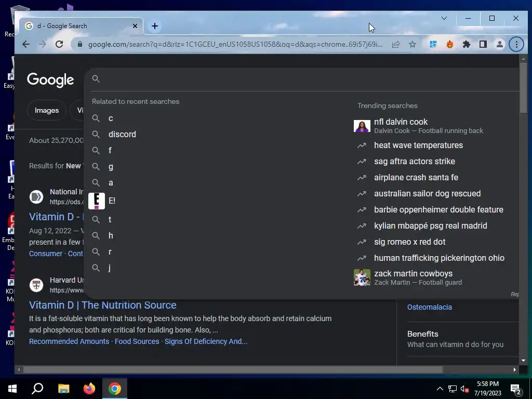Open trending search 'nfl dalvin cook'
The height and width of the screenshot is (399, 532).
pyautogui.click(x=401, y=122)
